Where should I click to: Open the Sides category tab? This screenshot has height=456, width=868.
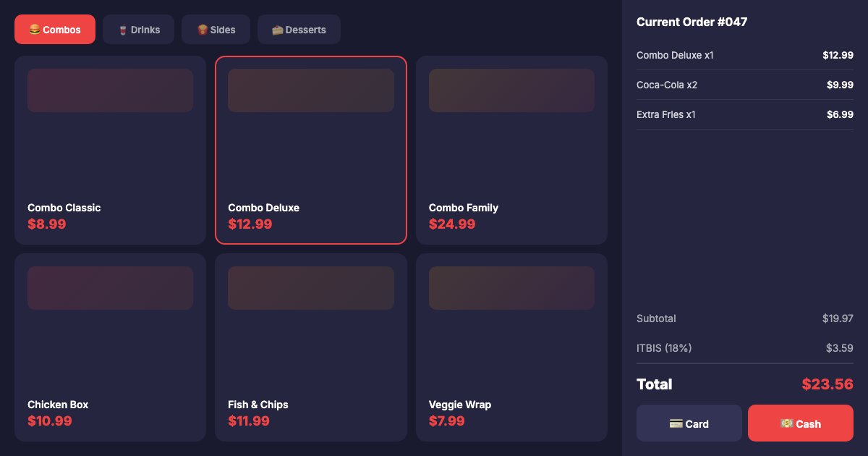(216, 30)
